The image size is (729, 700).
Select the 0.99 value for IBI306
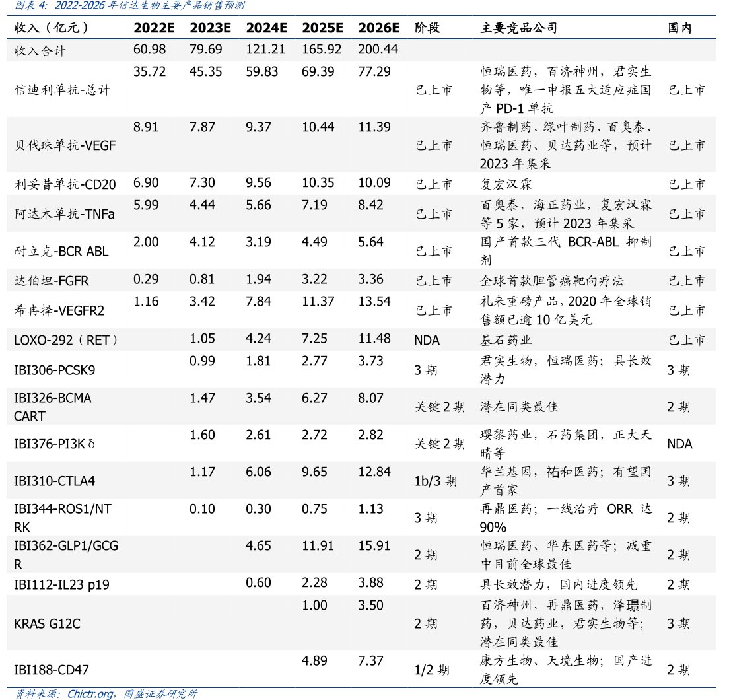[x=202, y=361]
